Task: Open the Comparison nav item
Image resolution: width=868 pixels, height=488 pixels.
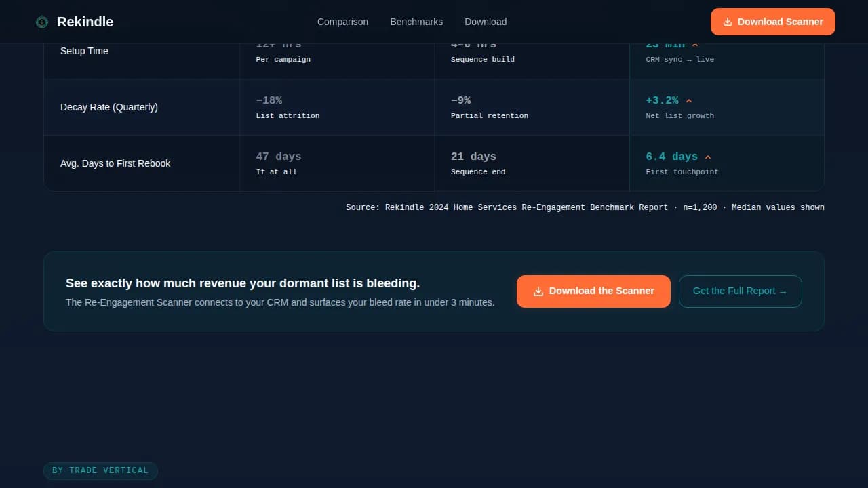Action: click(x=342, y=22)
